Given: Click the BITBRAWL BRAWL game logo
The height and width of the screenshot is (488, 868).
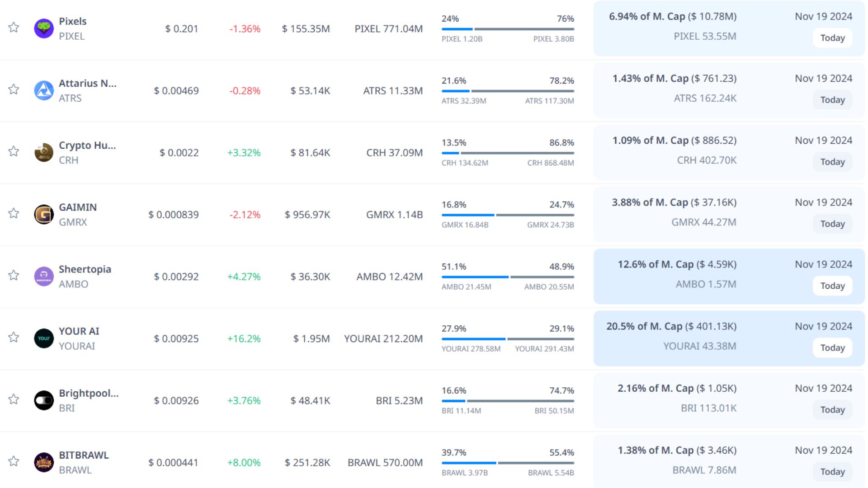Looking at the screenshot, I should [x=44, y=462].
